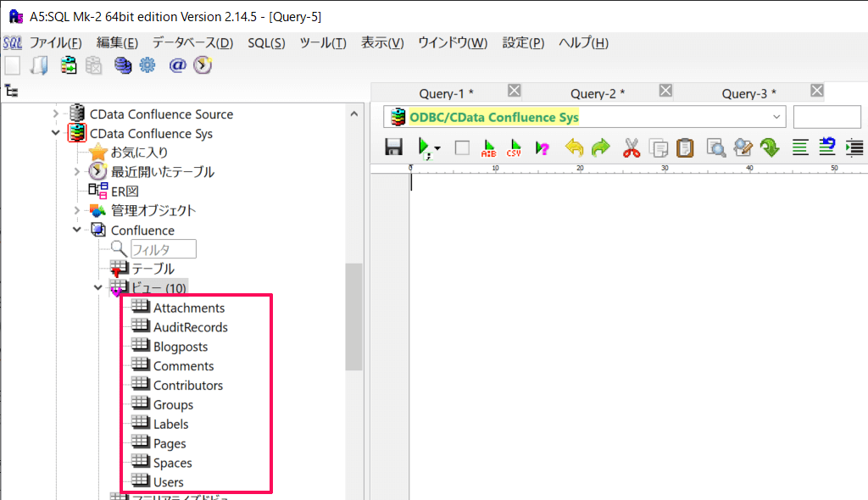Click the tree panel scroll up arrow
Screen dimensions: 868x500
tap(353, 114)
